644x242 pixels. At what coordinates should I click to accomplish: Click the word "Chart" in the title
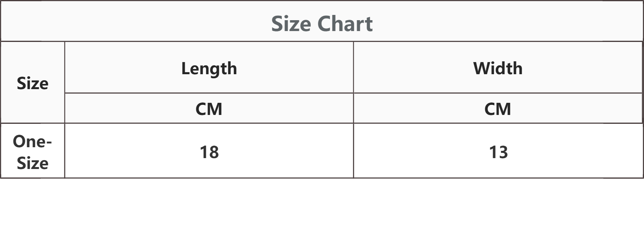[345, 24]
